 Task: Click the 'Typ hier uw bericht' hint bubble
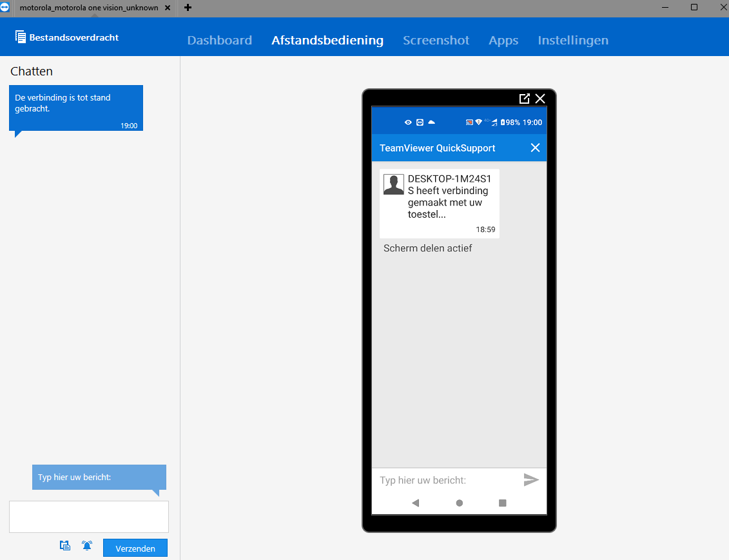[99, 478]
